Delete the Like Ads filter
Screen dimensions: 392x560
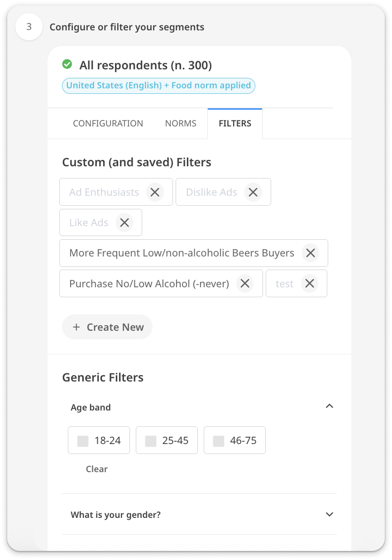click(124, 222)
